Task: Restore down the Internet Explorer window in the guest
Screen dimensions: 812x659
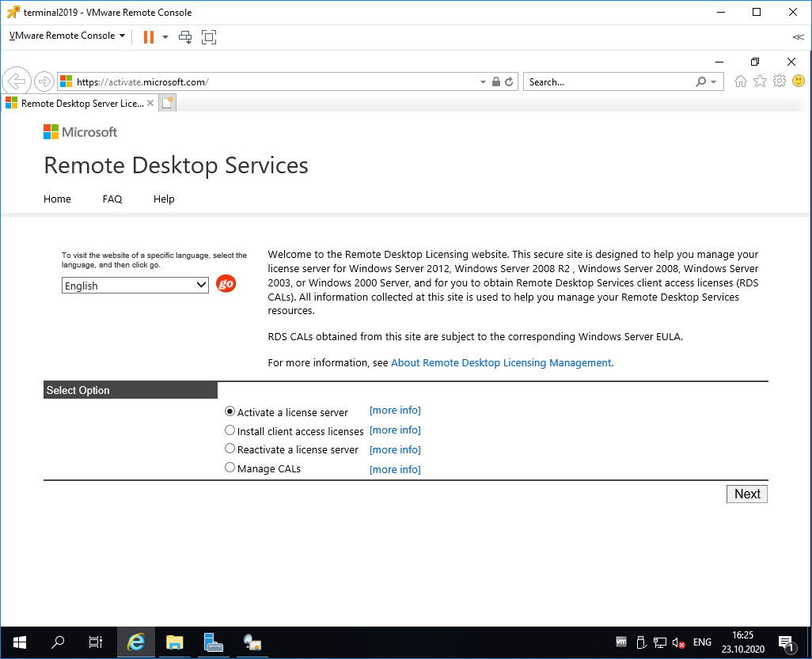Action: tap(755, 62)
